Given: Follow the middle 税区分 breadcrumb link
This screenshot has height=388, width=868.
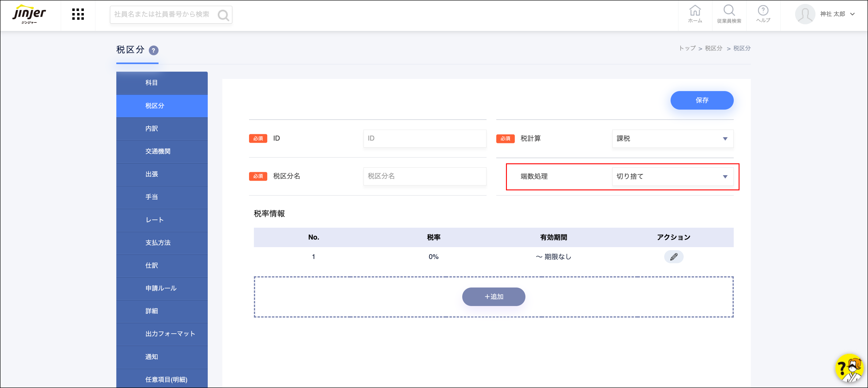Looking at the screenshot, I should coord(714,48).
